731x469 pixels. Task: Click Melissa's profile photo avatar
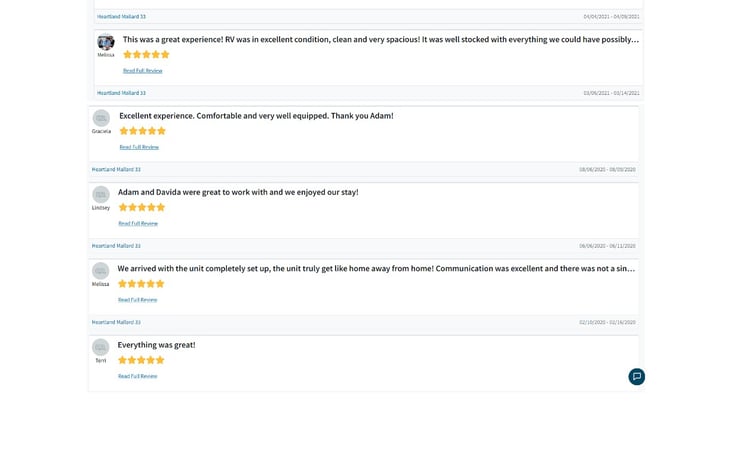[106, 42]
